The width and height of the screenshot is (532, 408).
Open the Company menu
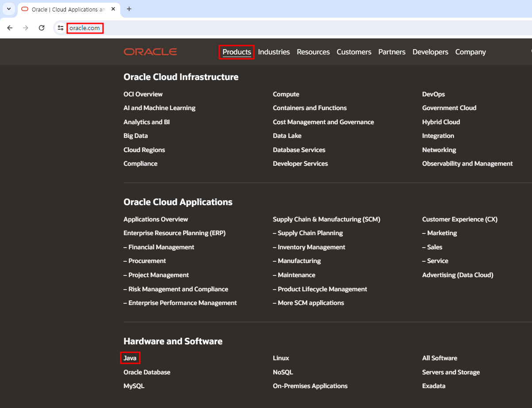click(471, 52)
